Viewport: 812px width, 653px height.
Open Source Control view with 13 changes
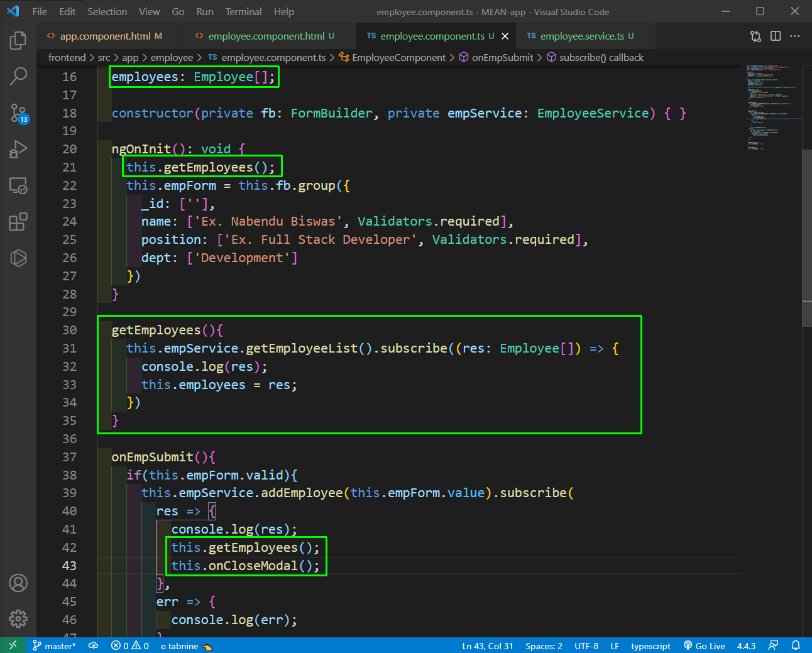tap(18, 113)
